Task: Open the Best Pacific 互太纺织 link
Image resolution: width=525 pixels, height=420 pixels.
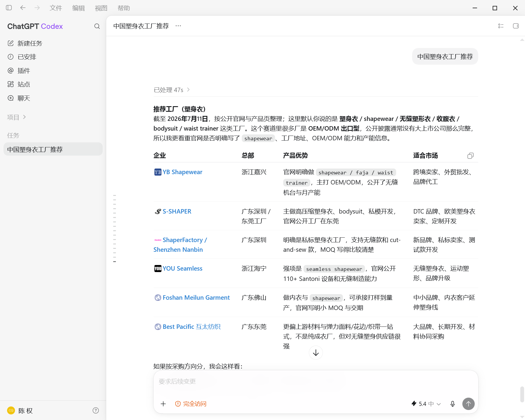Action: [x=191, y=327]
